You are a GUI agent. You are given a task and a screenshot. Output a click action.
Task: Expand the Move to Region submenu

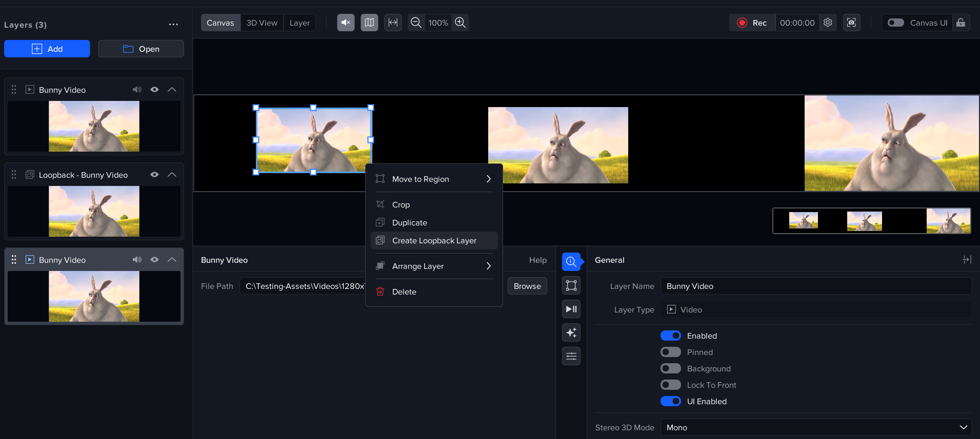pos(434,179)
